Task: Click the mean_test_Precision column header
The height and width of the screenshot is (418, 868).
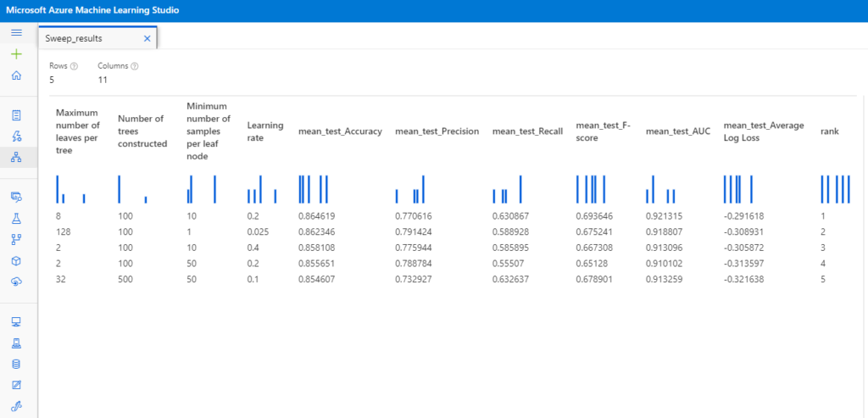Action: [x=437, y=131]
